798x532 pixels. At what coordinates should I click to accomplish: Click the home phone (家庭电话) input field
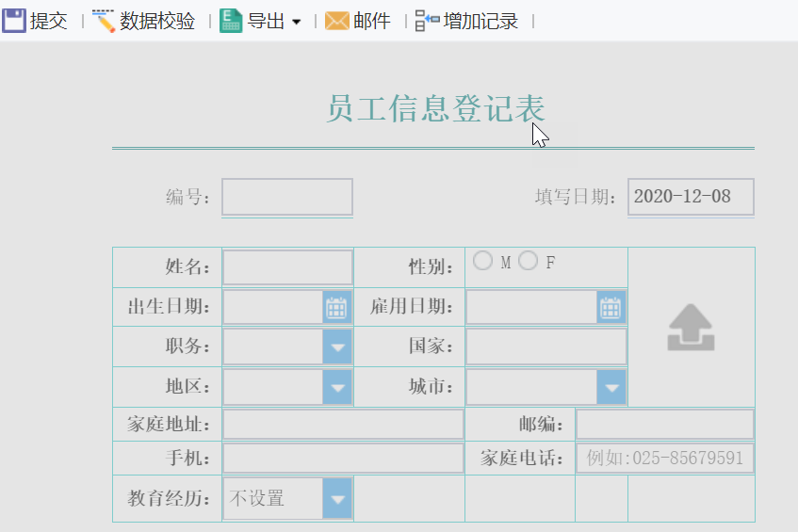tap(664, 459)
